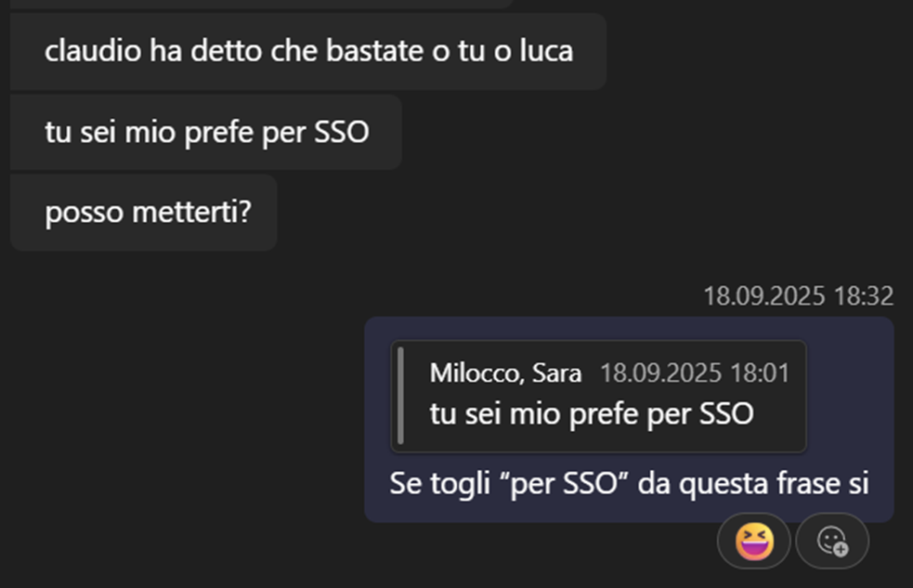Screen dimensions: 913x588
Task: Select the incoming "tu sei mio prefe" bubble
Action: pos(206,132)
